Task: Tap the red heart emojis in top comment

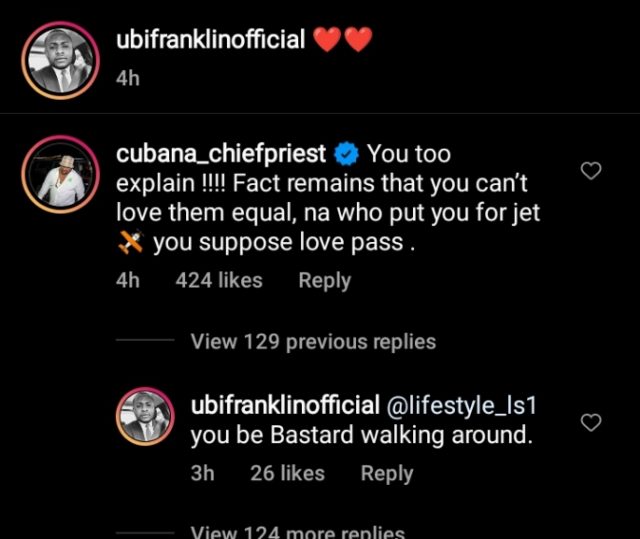Action: click(342, 40)
